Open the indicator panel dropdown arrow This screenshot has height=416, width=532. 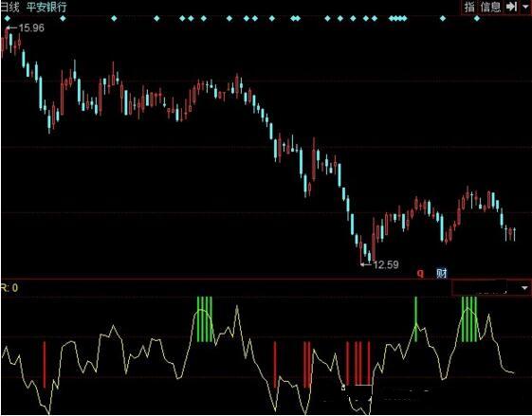[x=524, y=288]
